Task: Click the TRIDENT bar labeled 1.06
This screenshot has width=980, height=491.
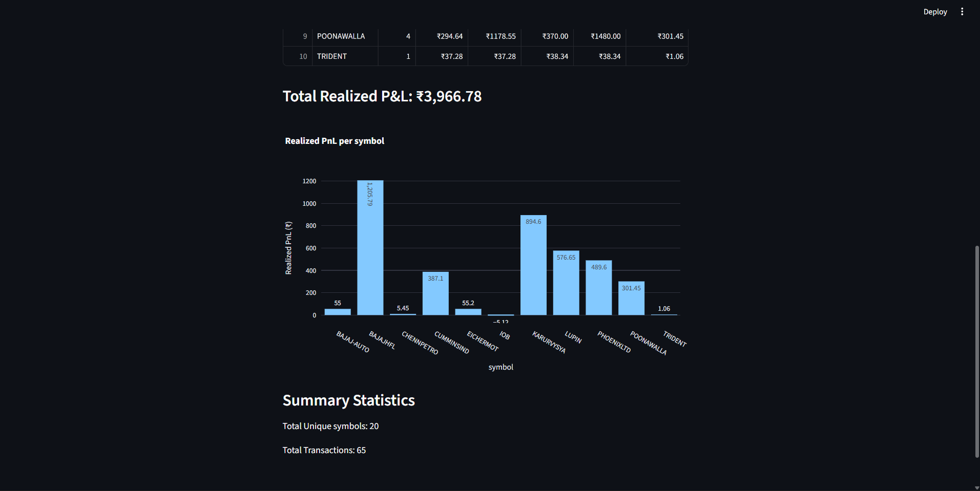Action: point(664,314)
